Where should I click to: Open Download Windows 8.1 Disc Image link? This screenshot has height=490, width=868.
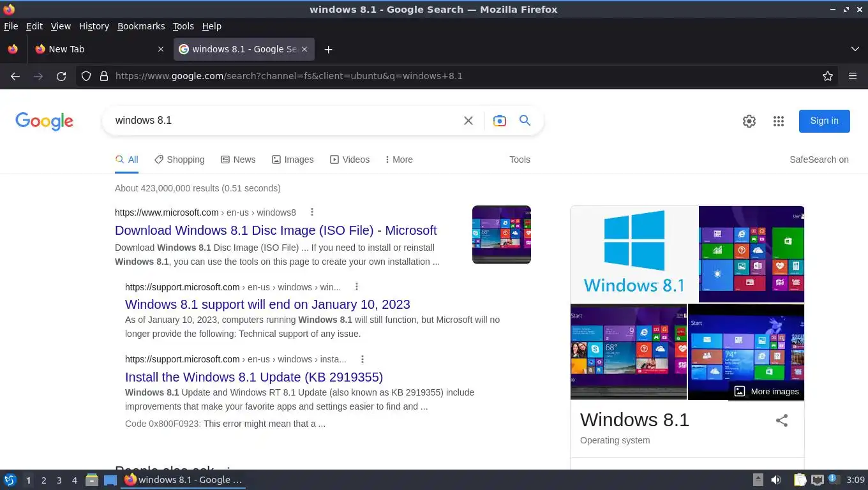276,230
